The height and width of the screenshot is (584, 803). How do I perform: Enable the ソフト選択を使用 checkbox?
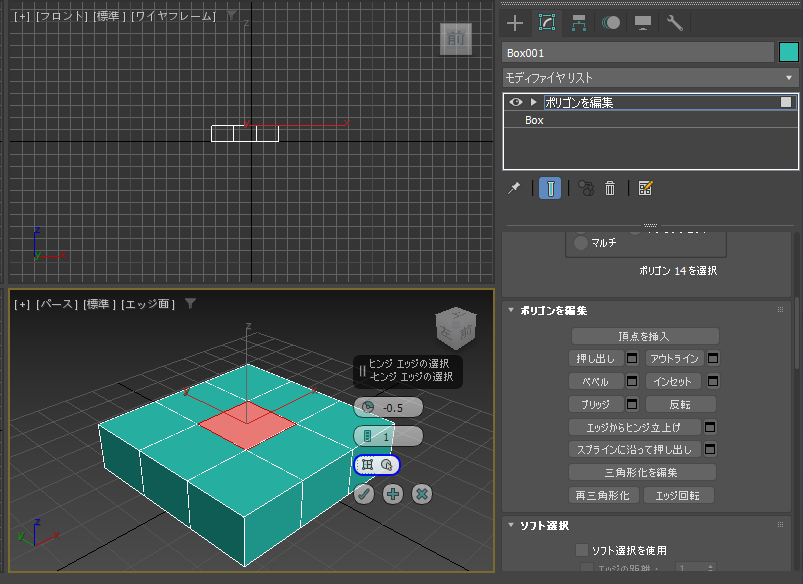(582, 550)
